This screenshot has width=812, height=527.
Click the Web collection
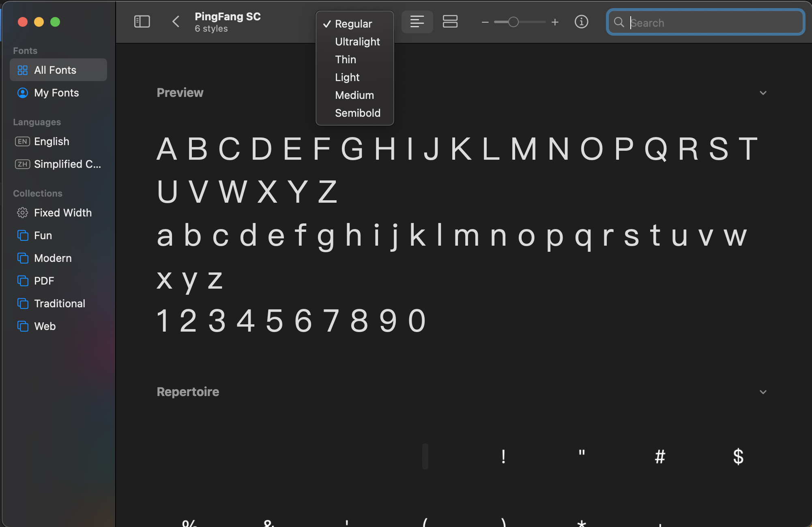44,326
